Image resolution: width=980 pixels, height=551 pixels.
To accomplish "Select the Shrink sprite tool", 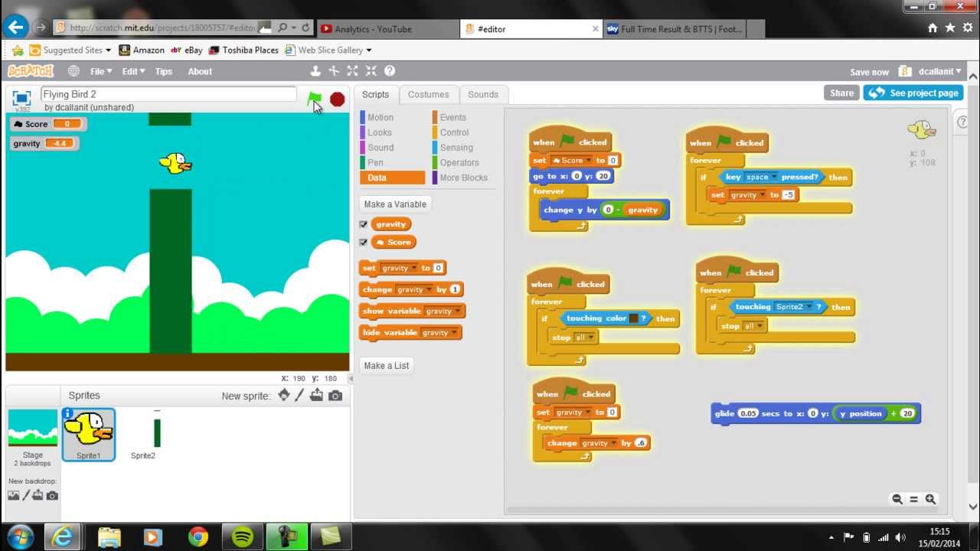I will [371, 71].
